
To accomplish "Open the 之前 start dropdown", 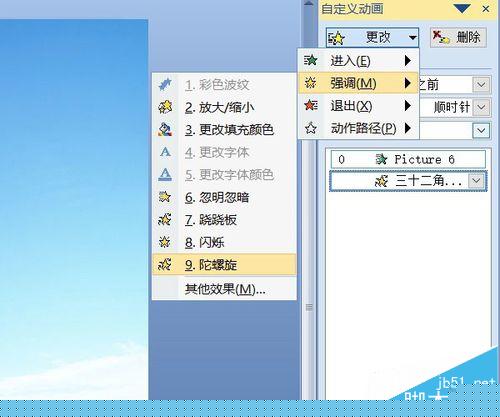I will click(x=481, y=84).
